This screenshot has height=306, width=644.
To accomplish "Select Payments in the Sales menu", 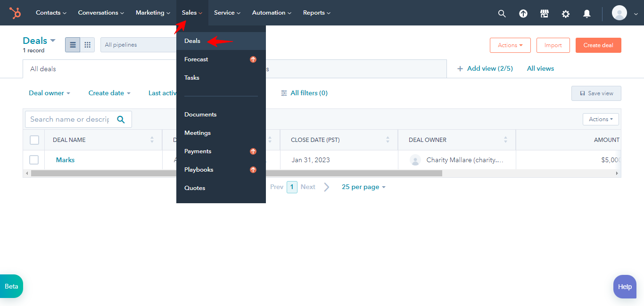I will 221,151.
